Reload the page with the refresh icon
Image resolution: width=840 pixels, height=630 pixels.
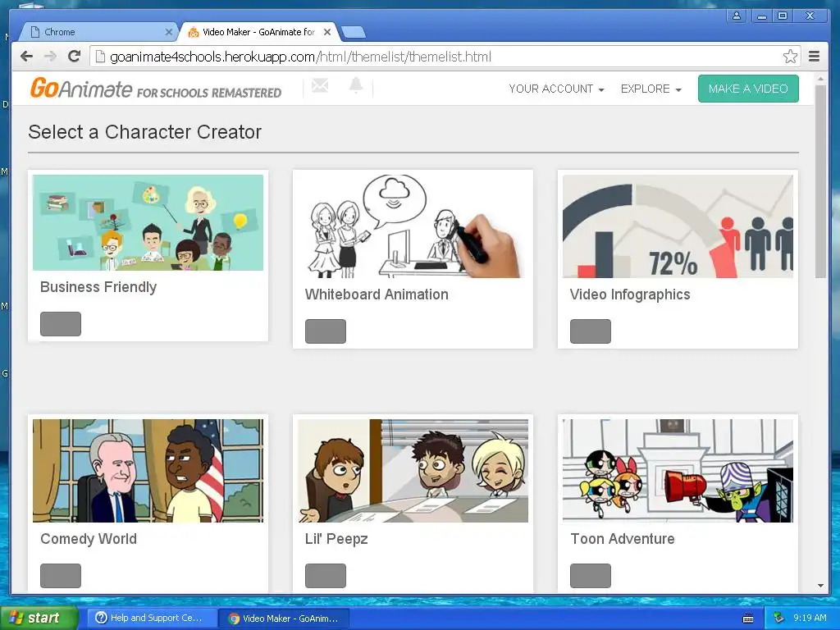tap(75, 57)
